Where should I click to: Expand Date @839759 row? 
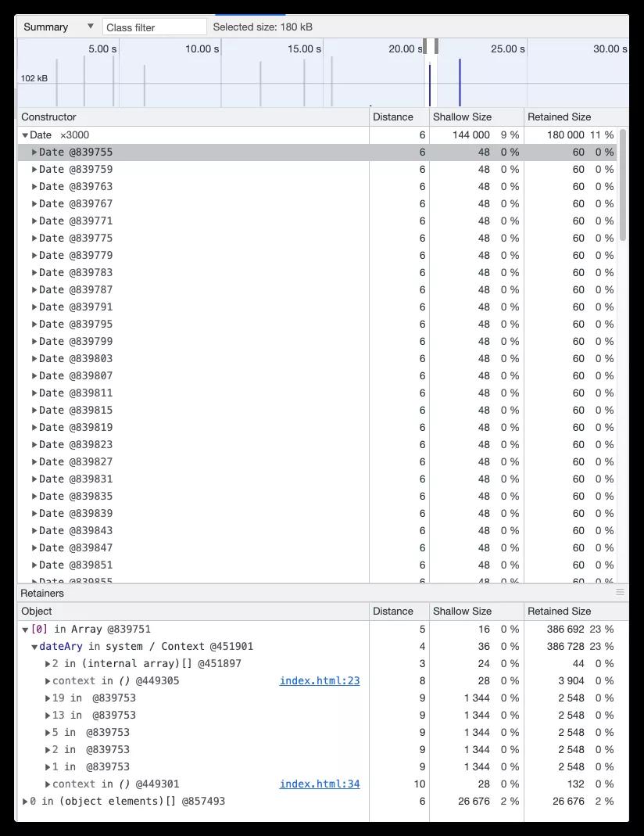coord(34,170)
